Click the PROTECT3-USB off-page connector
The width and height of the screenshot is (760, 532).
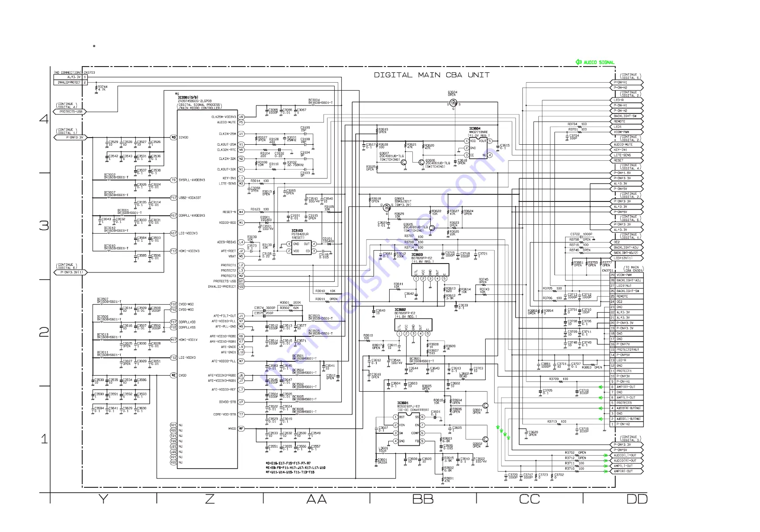tap(70, 112)
